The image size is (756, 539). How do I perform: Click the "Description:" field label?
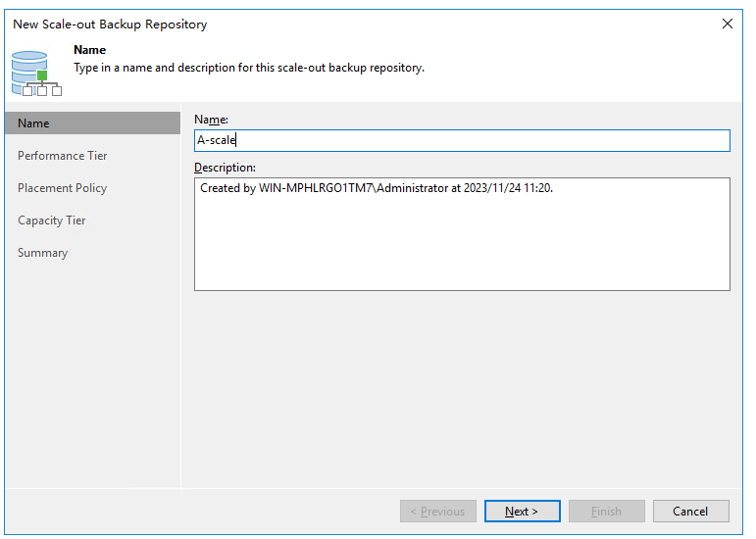(x=225, y=168)
